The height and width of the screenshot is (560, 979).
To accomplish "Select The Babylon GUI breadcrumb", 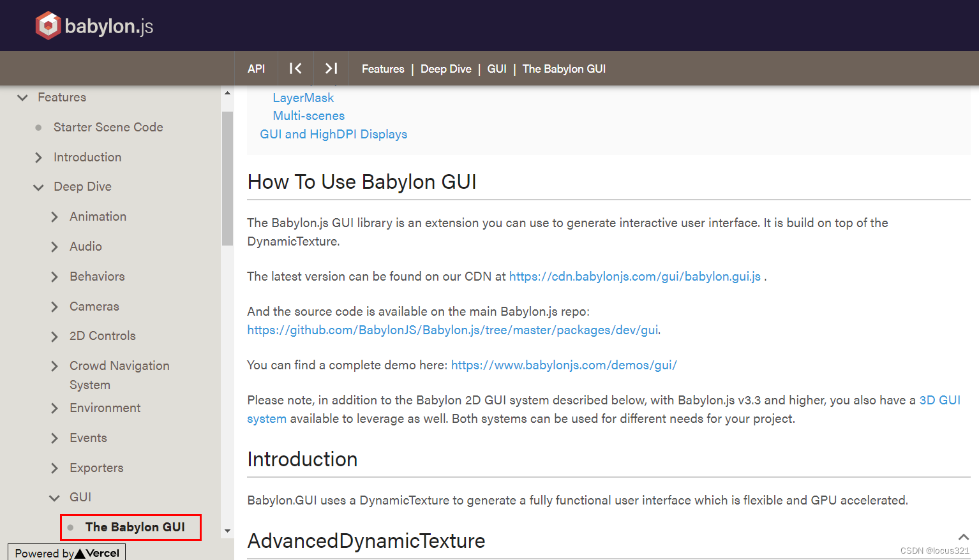I will 564,69.
